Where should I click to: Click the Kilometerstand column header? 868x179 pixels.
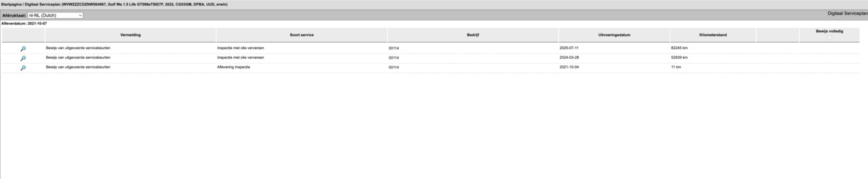point(713,35)
